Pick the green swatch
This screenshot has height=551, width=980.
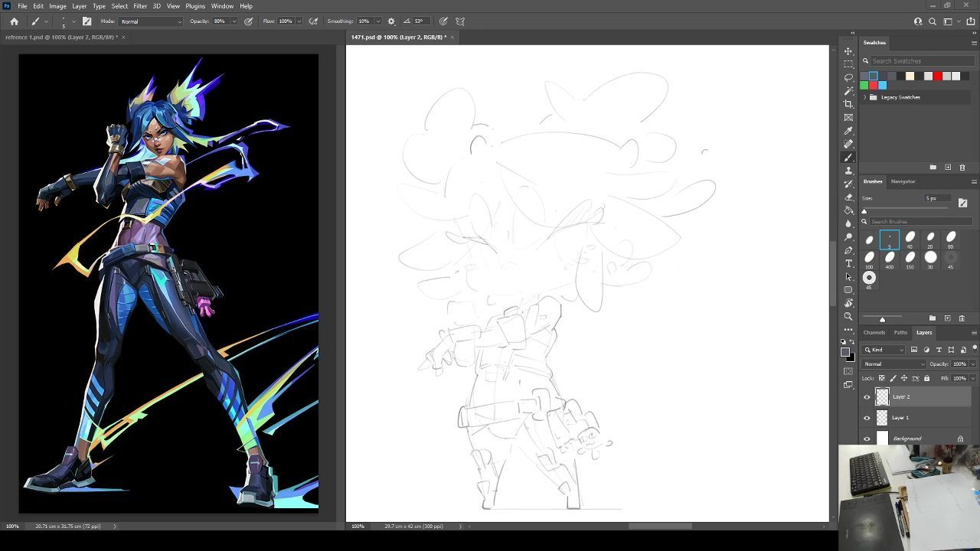tap(864, 85)
